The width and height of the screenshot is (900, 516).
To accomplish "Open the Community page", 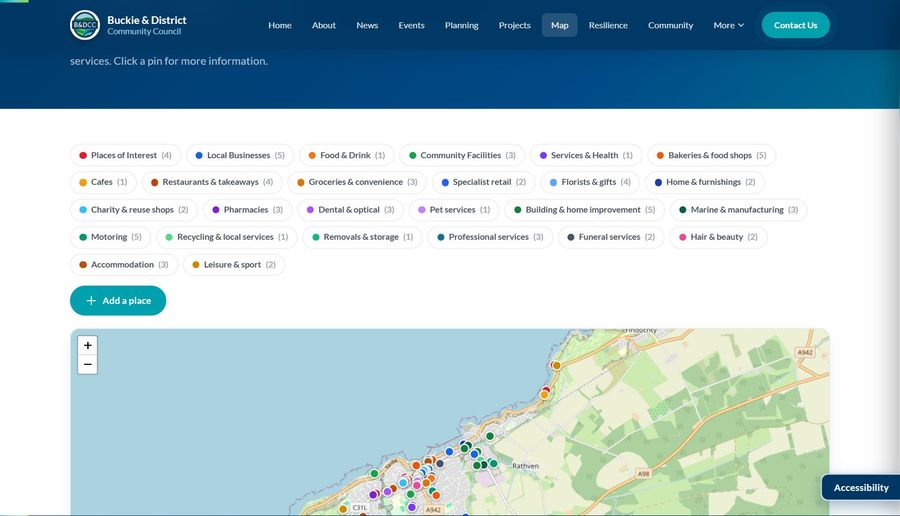I will pyautogui.click(x=670, y=25).
